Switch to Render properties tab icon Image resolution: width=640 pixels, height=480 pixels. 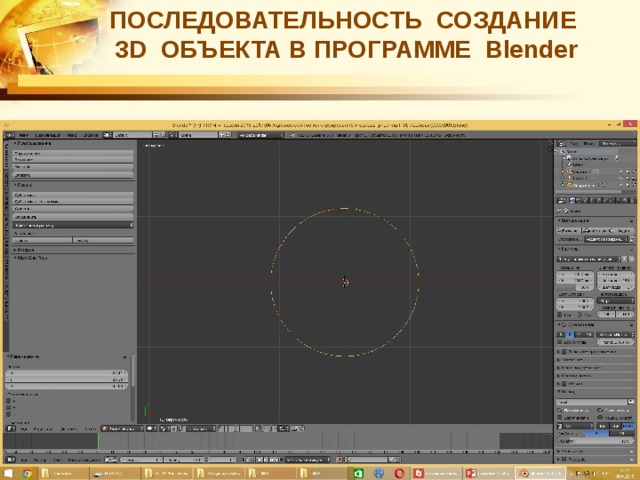pyautogui.click(x=573, y=200)
